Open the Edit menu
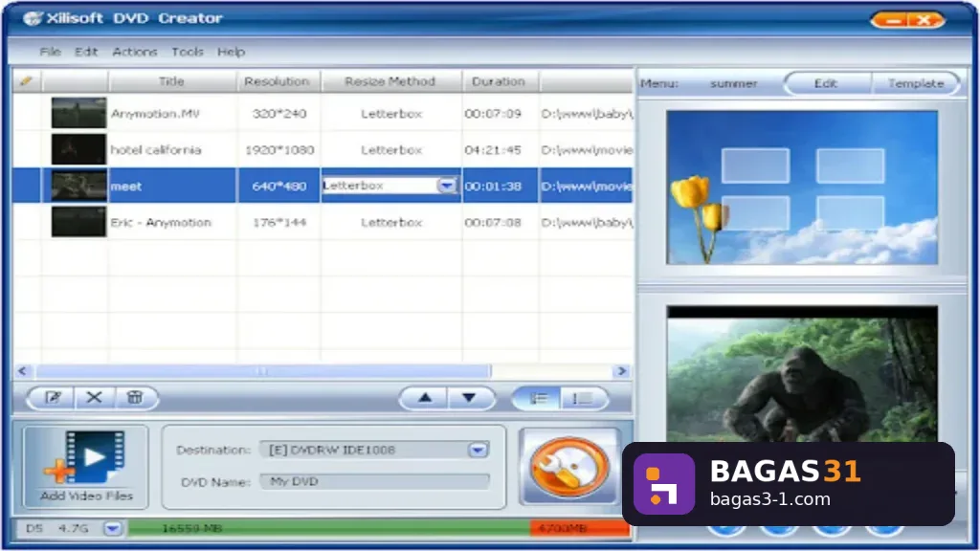 86,52
